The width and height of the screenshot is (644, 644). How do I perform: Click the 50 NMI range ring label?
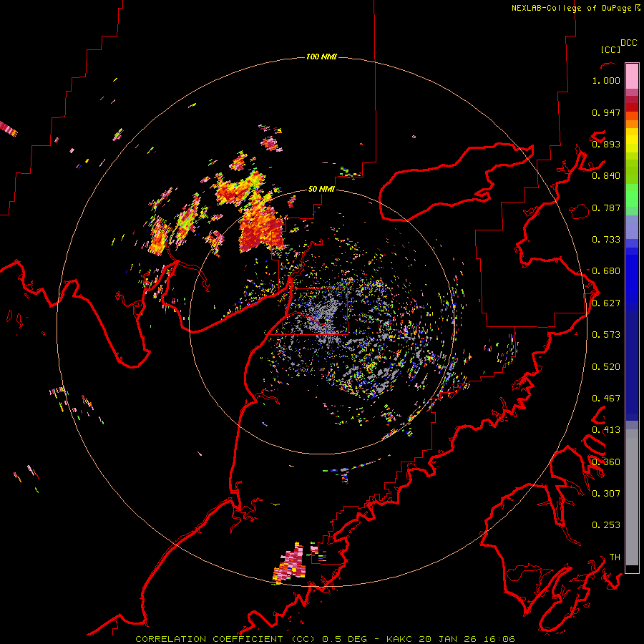(x=321, y=190)
